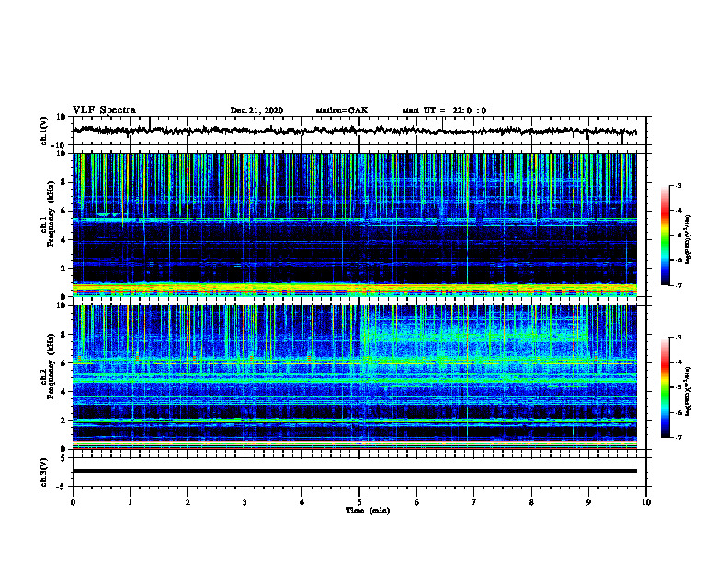This screenshot has width=728, height=563.
Task: Click the "ch.1(V)" waveform axis label
Action: (x=44, y=131)
